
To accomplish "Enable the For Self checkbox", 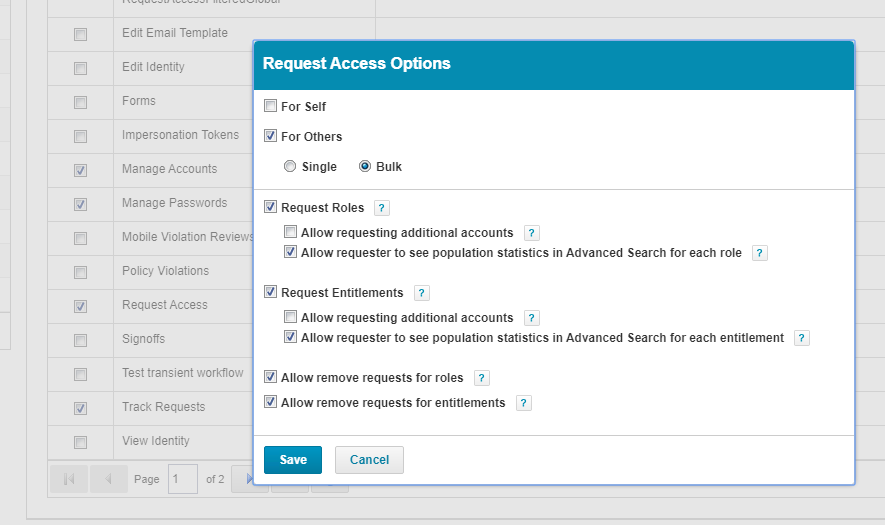I will (270, 106).
